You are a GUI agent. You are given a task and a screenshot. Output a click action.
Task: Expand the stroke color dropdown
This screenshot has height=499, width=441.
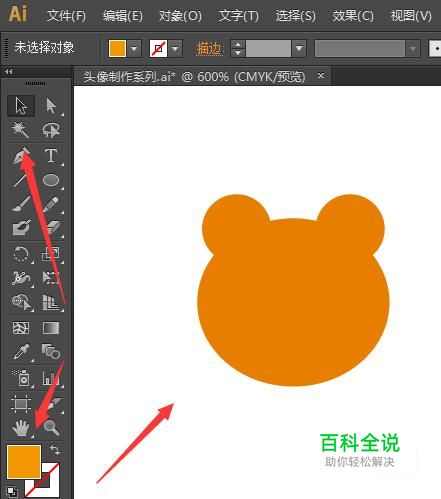tap(175, 49)
